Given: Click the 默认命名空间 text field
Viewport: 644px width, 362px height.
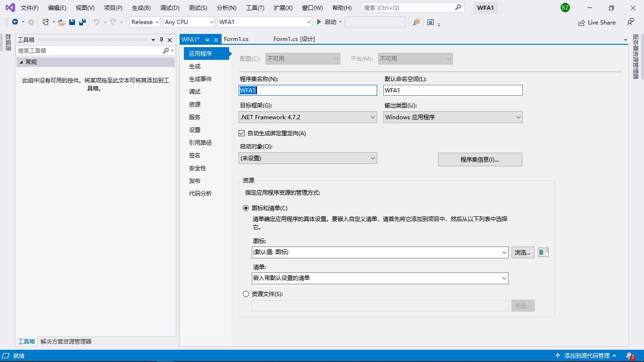Looking at the screenshot, I should 453,90.
